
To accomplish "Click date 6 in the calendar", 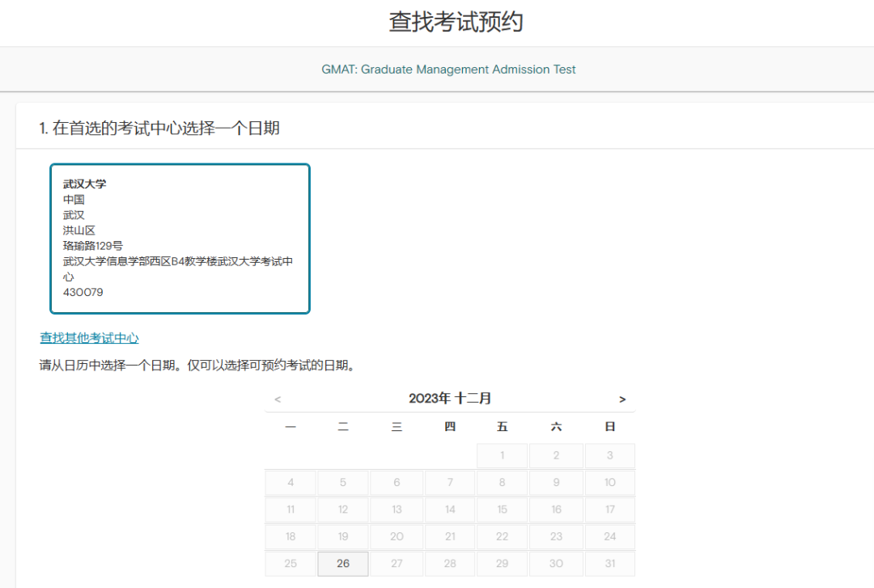I will tap(397, 482).
